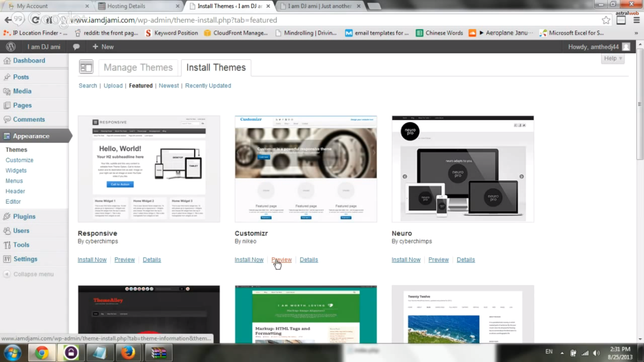Open Chrome menu hamburger icon
This screenshot has height=362, width=644.
pos(636,20)
